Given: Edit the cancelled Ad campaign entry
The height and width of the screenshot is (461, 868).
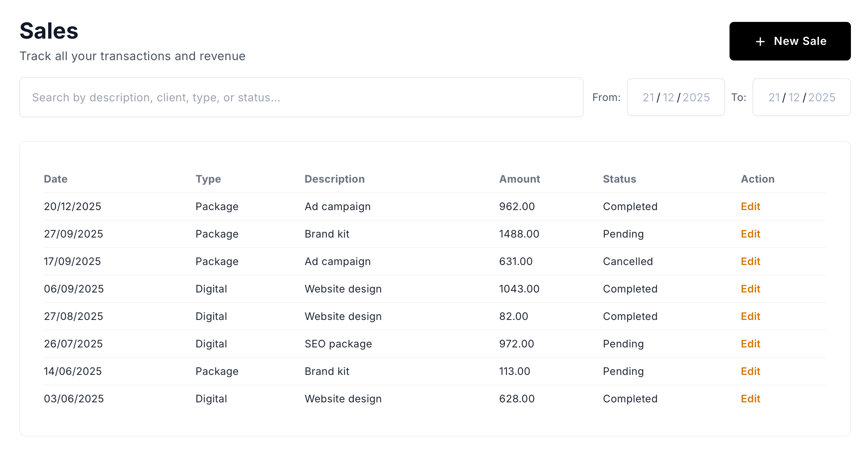Looking at the screenshot, I should coord(750,261).
